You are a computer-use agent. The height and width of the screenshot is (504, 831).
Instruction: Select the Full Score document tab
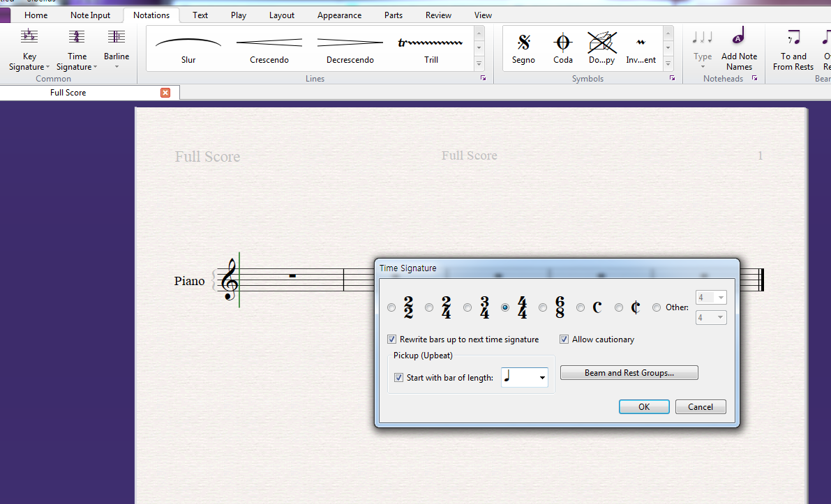click(68, 93)
